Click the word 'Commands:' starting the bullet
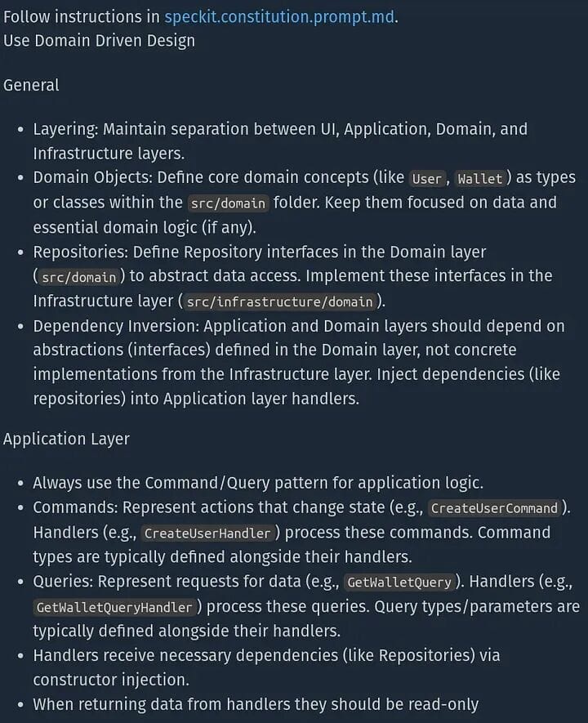 pyautogui.click(x=68, y=507)
